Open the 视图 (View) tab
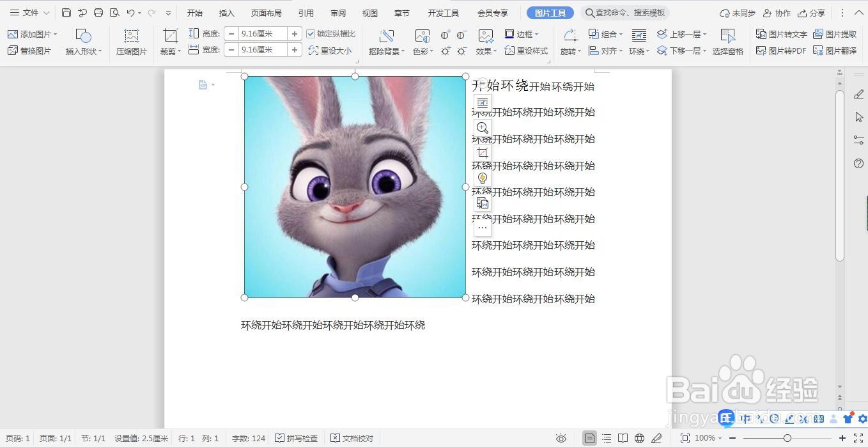Viewport: 868px width, 447px height. click(370, 13)
